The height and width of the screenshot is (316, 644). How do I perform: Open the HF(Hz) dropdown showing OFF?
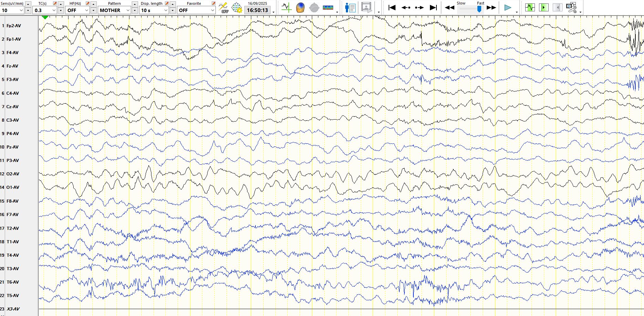[x=78, y=10]
